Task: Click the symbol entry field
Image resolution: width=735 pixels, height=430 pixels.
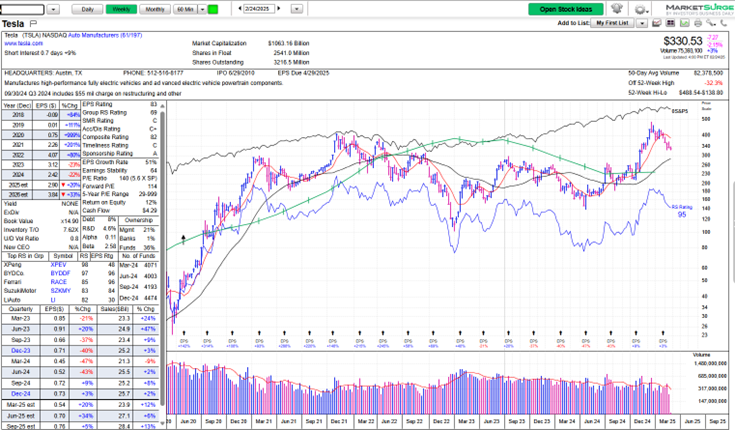Action: (22, 9)
